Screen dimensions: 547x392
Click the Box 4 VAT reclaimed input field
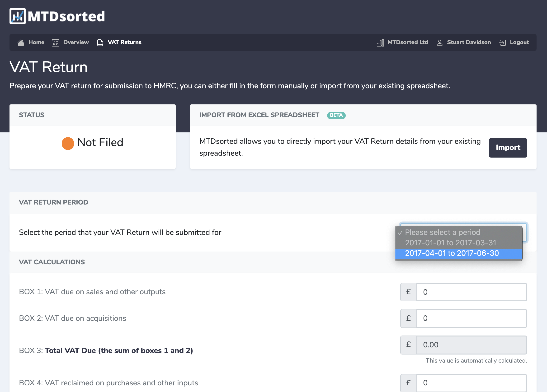pos(471,383)
